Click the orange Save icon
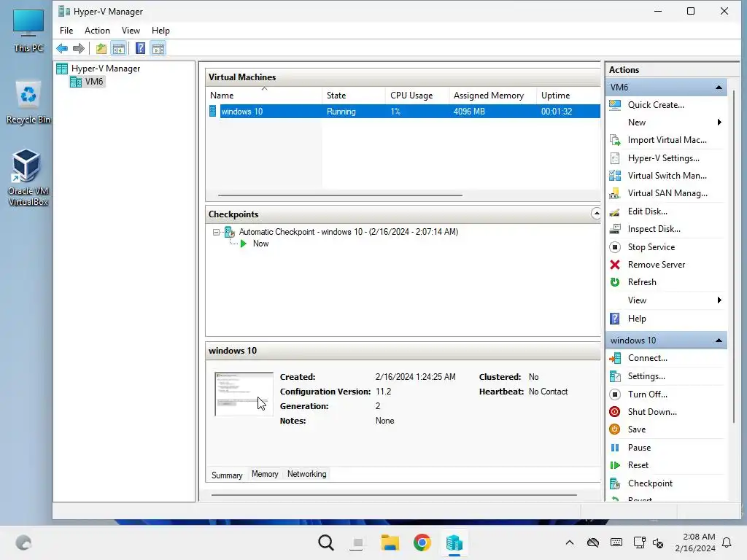 tap(615, 429)
